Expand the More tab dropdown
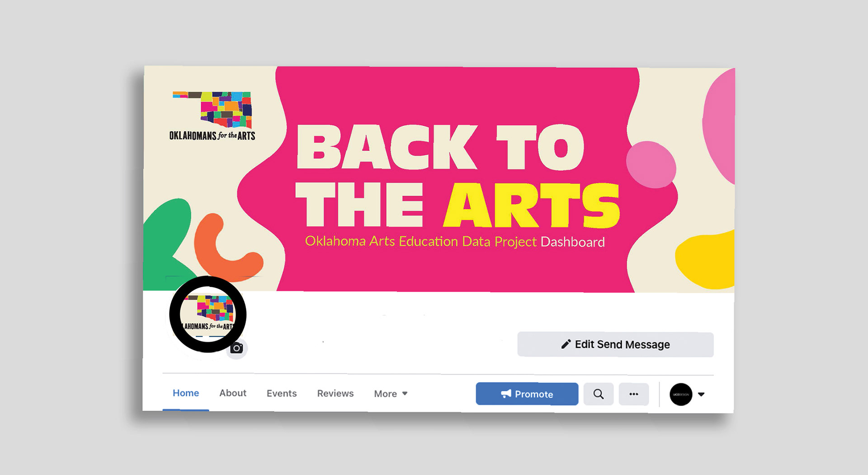Image resolution: width=868 pixels, height=475 pixels. pos(391,394)
